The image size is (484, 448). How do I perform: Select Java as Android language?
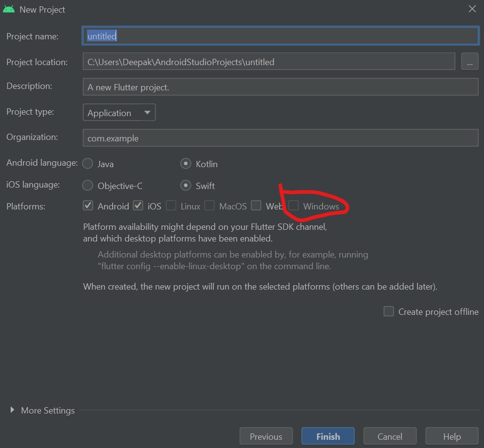pyautogui.click(x=87, y=164)
